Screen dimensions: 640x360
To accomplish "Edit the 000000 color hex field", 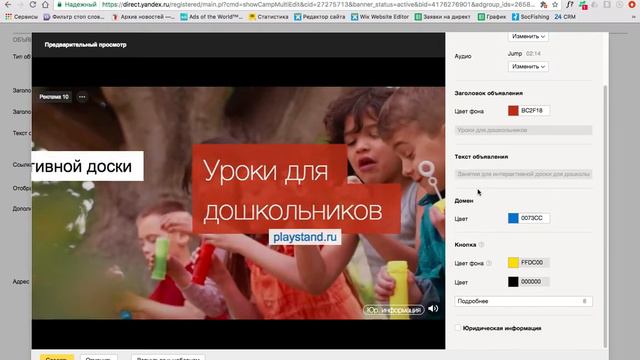I will [534, 282].
